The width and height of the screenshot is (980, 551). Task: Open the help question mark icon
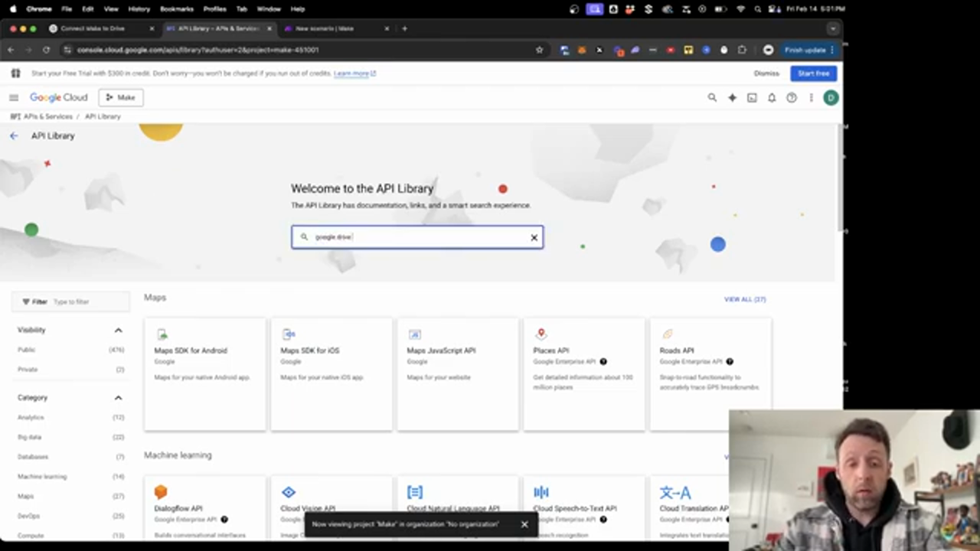(792, 97)
